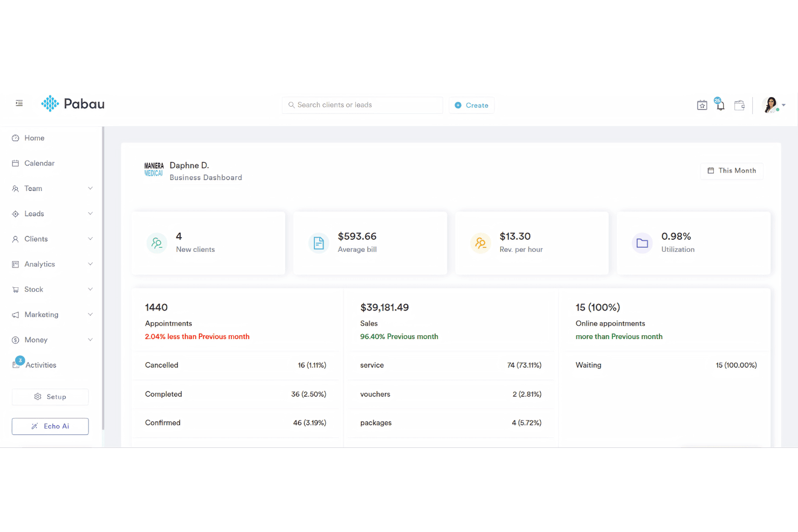
Task: Select the packages sales row
Action: 451,423
